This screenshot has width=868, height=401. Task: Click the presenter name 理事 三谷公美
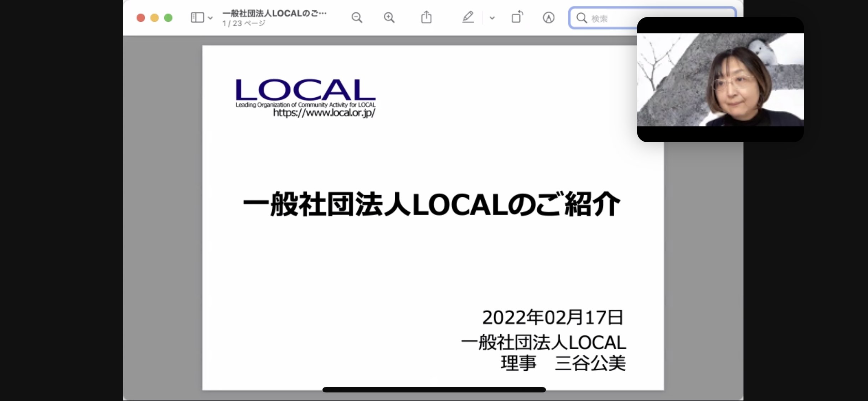(x=563, y=364)
